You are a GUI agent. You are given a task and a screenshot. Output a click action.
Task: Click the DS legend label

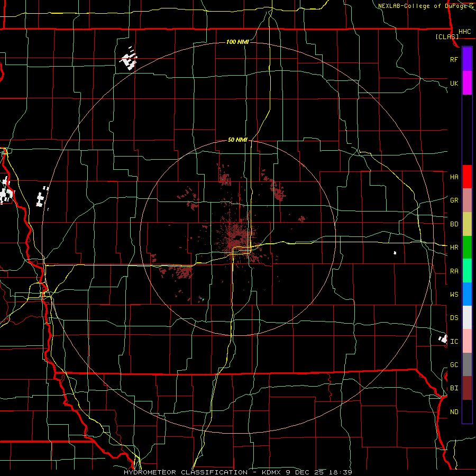point(454,318)
